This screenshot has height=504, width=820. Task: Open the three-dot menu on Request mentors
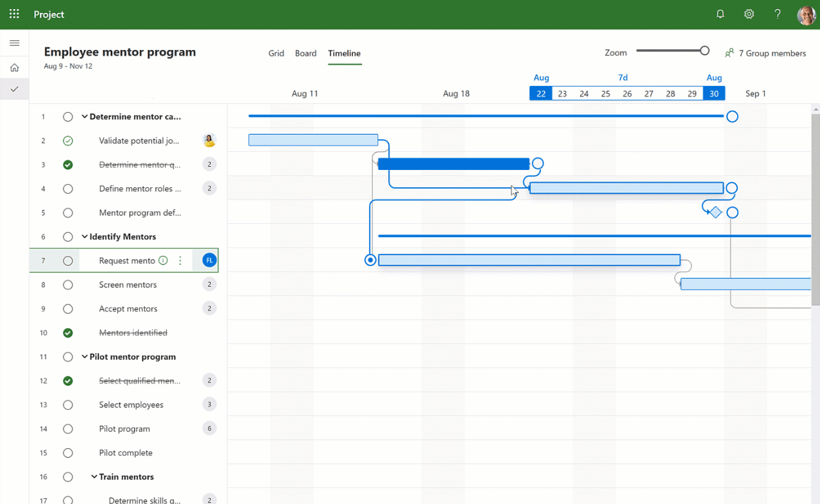pyautogui.click(x=180, y=260)
